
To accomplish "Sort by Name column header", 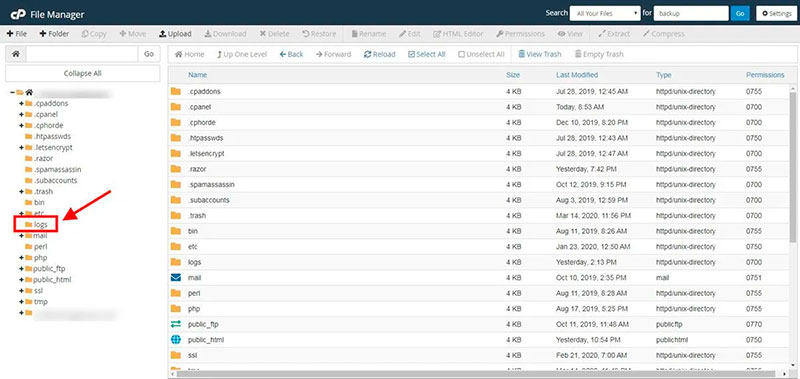I will (x=197, y=75).
